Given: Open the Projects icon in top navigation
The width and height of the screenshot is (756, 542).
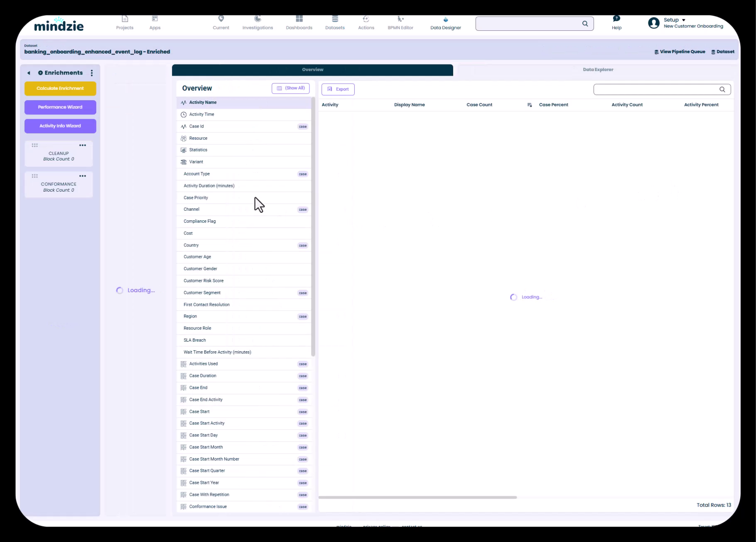Looking at the screenshot, I should [125, 19].
